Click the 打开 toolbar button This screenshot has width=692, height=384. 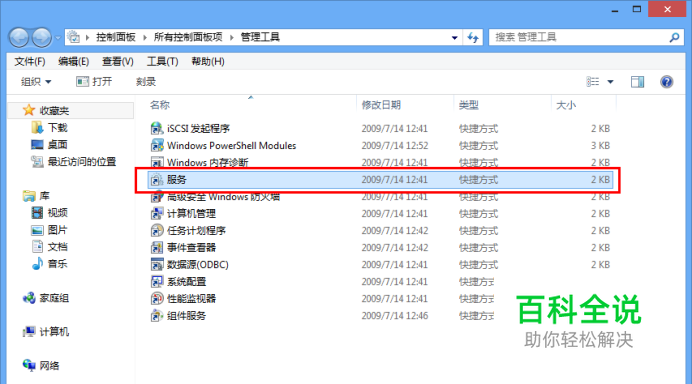coord(94,82)
